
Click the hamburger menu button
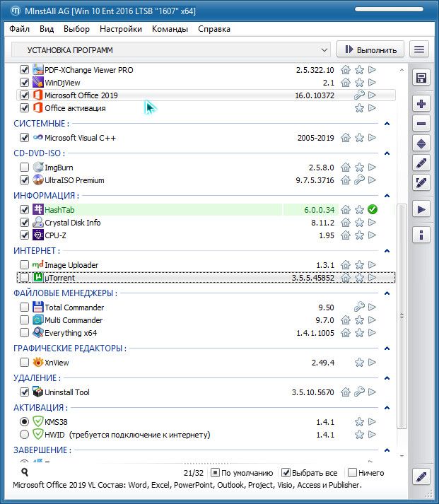419,49
